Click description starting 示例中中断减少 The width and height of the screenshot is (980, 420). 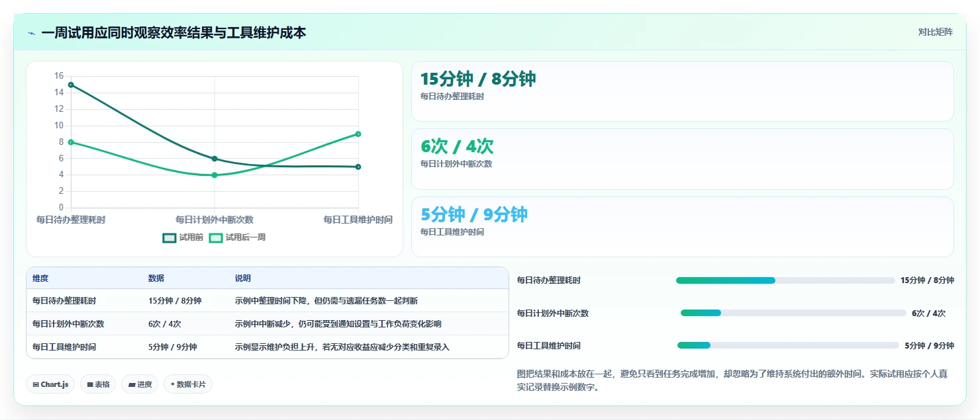coord(338,324)
